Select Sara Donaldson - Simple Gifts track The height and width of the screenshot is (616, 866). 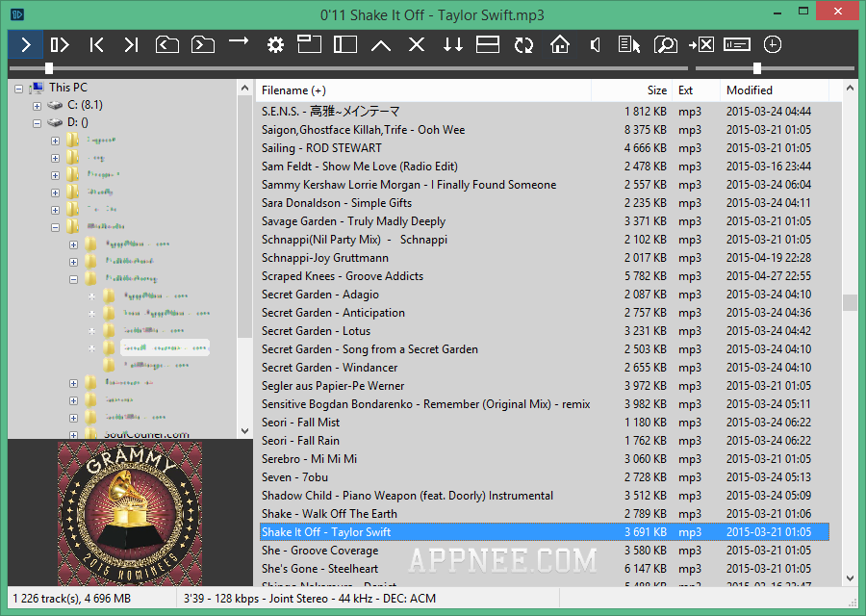pyautogui.click(x=544, y=203)
